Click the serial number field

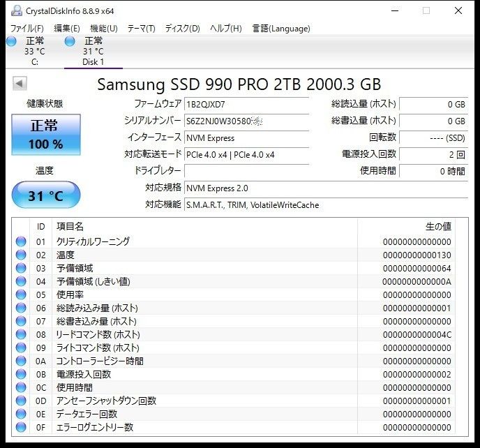pos(247,121)
